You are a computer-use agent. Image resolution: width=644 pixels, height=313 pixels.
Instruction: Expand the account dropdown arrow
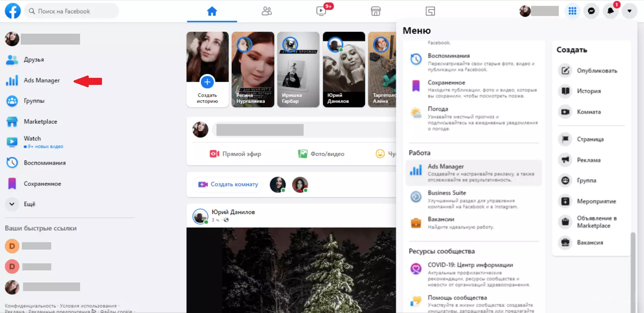click(x=630, y=11)
